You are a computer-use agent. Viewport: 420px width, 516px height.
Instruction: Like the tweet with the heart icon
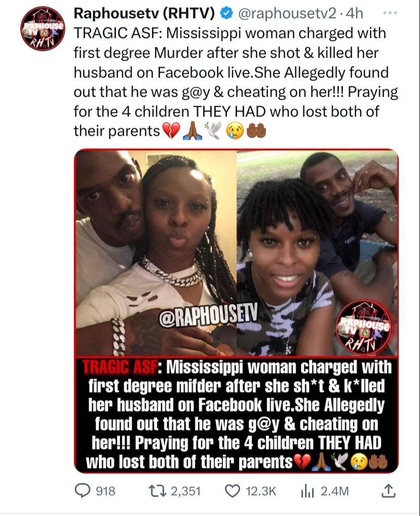[x=233, y=491]
